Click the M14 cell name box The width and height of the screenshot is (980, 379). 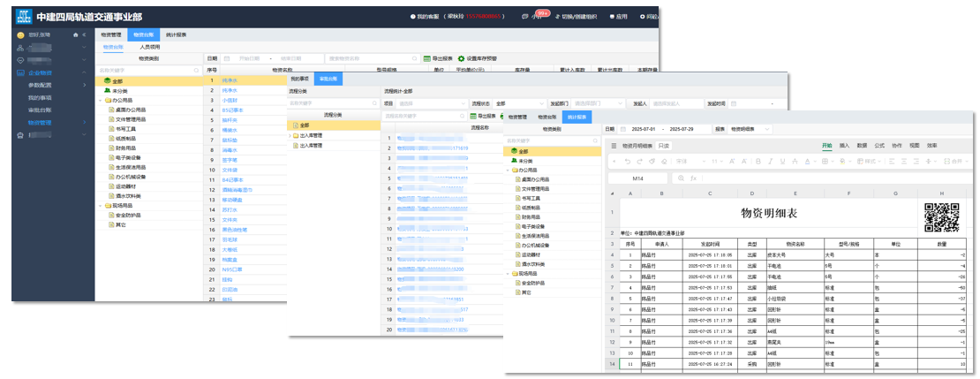pyautogui.click(x=637, y=178)
